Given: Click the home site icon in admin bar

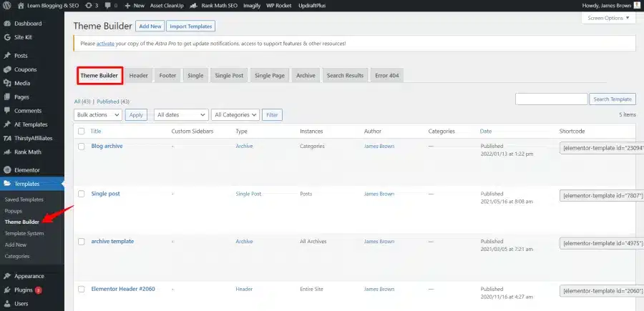Looking at the screenshot, I should pyautogui.click(x=21, y=6).
